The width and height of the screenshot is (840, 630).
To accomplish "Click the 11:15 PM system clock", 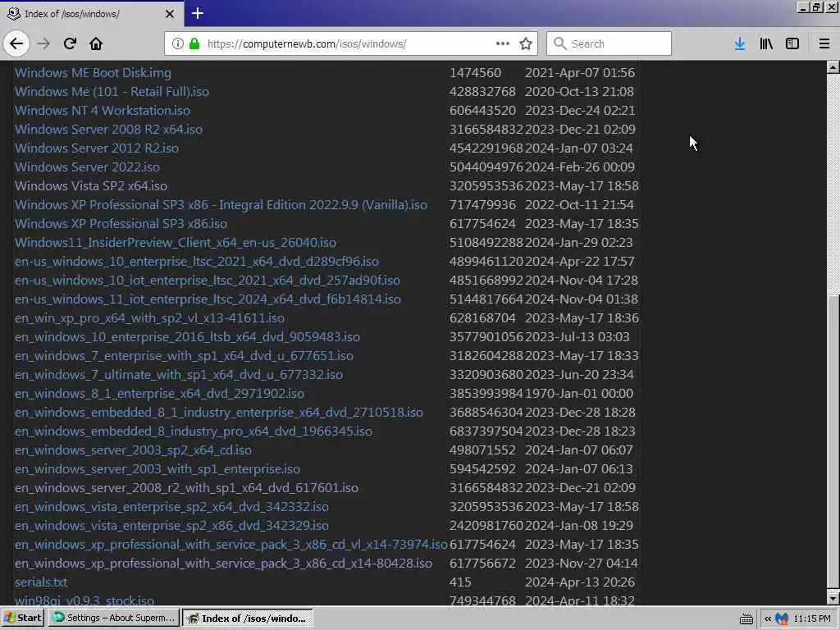I will click(x=812, y=619).
